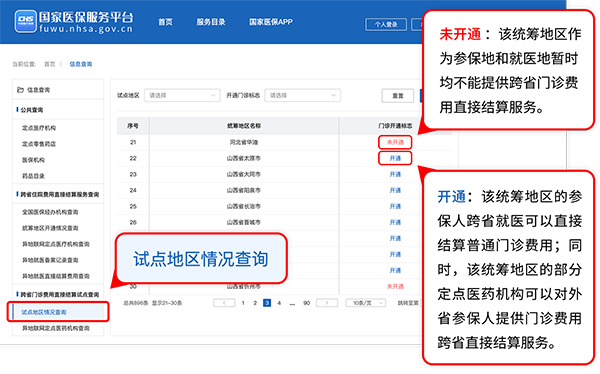
Task: Jump to last page 90
Action: coord(307,303)
